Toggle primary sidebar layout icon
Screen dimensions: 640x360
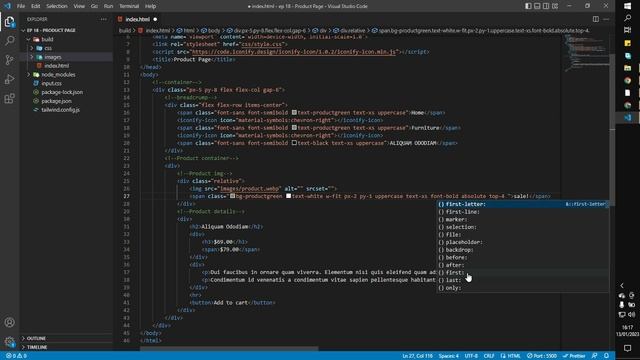[x=528, y=6]
